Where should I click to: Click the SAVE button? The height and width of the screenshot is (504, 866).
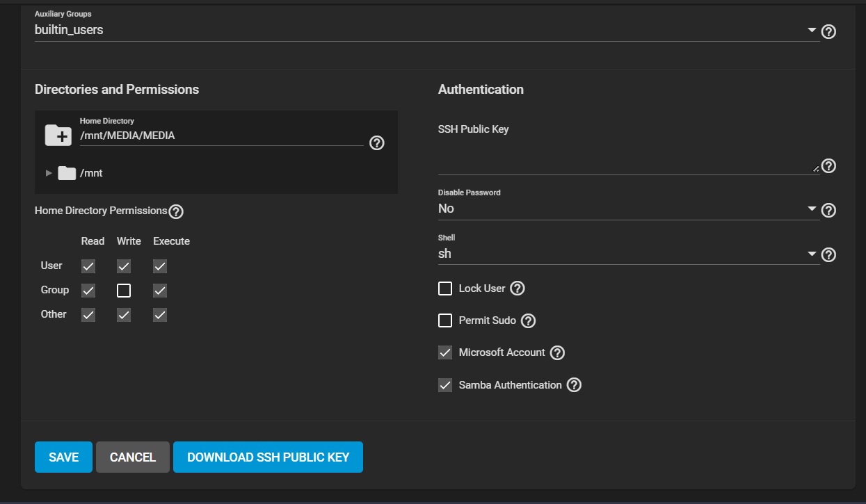click(63, 457)
